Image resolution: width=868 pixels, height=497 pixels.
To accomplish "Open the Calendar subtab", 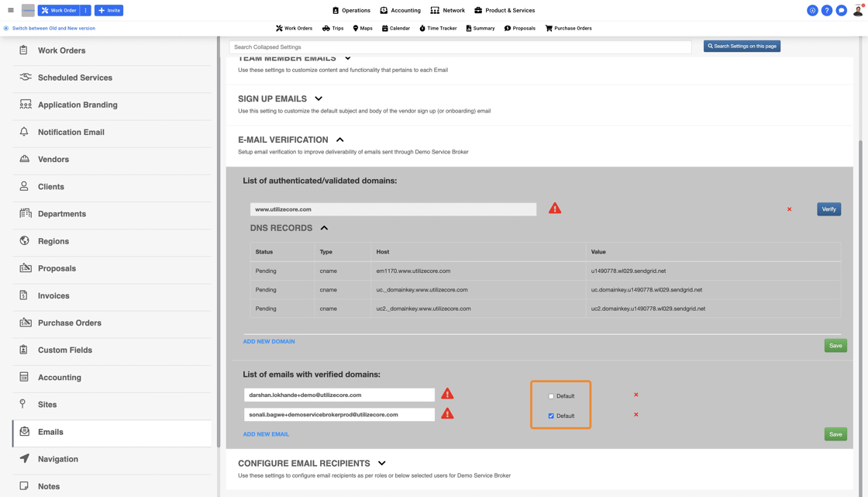I will click(396, 28).
